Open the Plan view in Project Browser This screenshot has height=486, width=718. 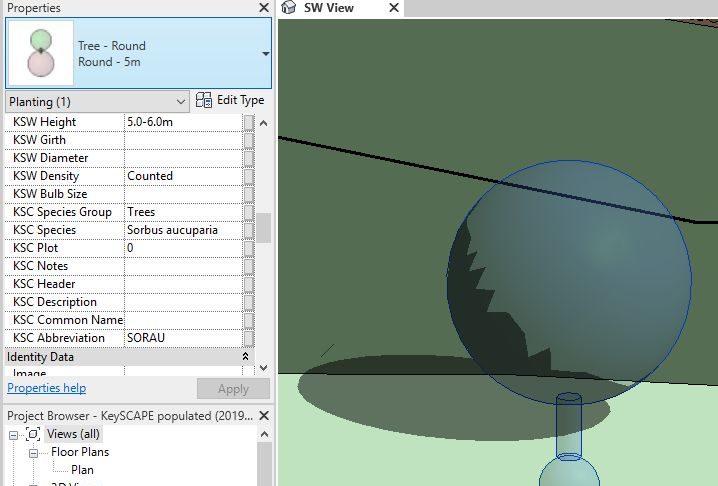coord(82,470)
